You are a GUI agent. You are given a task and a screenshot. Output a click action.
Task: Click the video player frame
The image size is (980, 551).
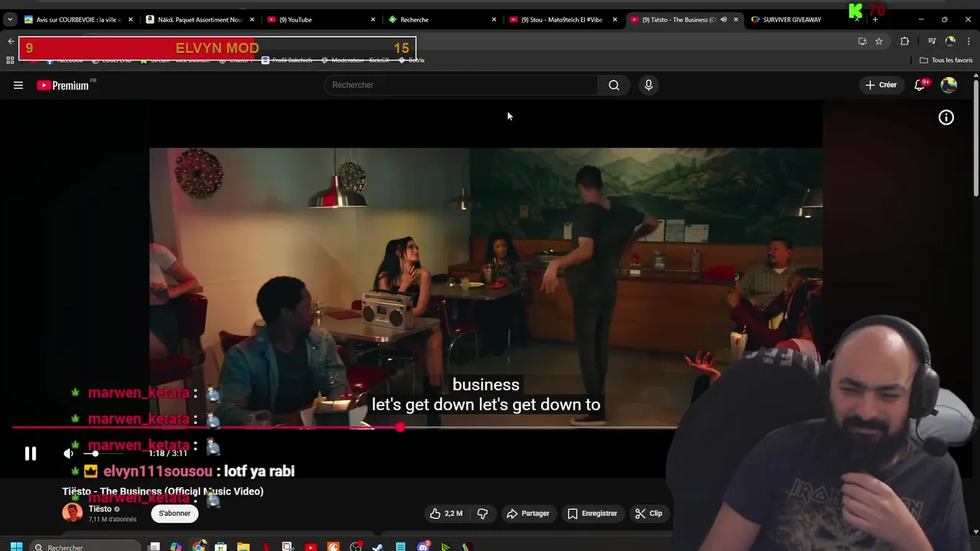(486, 287)
